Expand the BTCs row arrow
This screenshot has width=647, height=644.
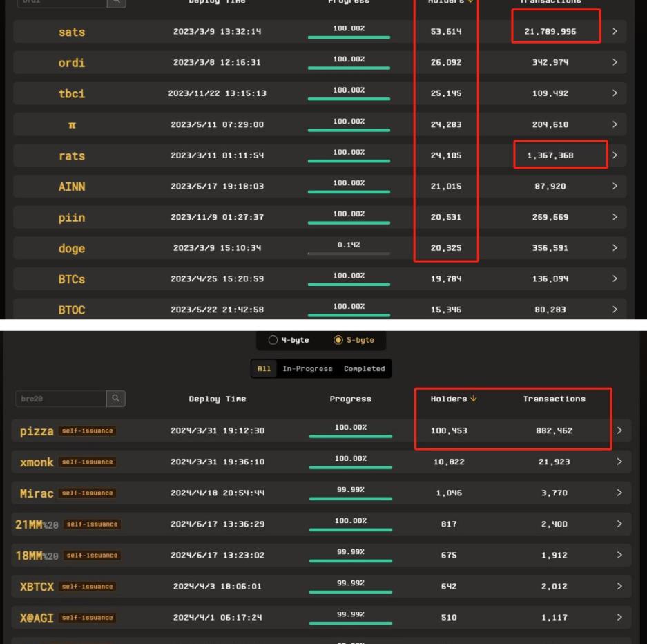pyautogui.click(x=615, y=278)
